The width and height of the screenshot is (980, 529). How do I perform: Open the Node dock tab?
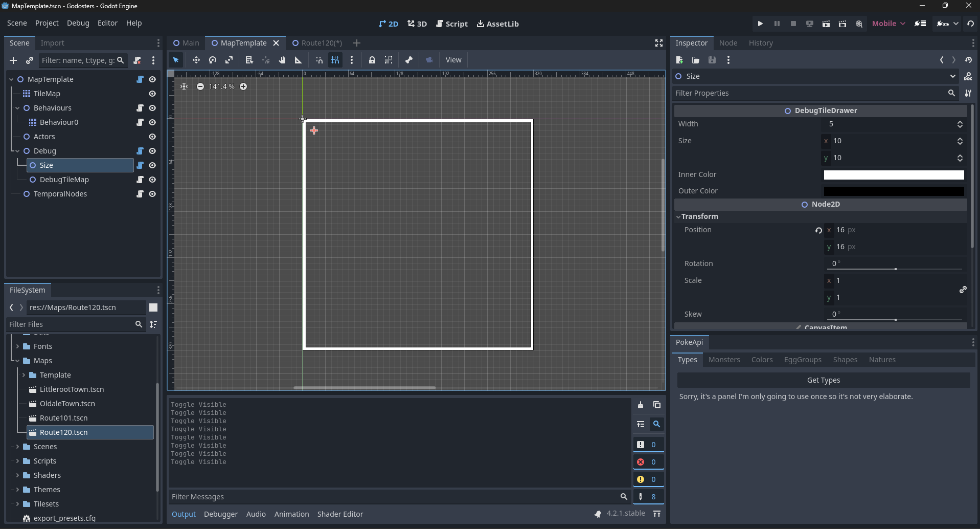pos(728,43)
